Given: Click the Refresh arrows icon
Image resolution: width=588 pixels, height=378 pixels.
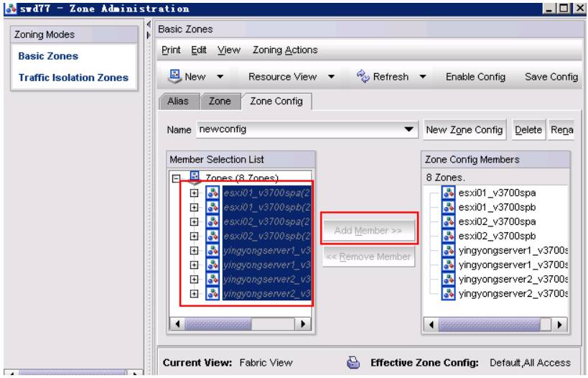Looking at the screenshot, I should pyautogui.click(x=363, y=77).
